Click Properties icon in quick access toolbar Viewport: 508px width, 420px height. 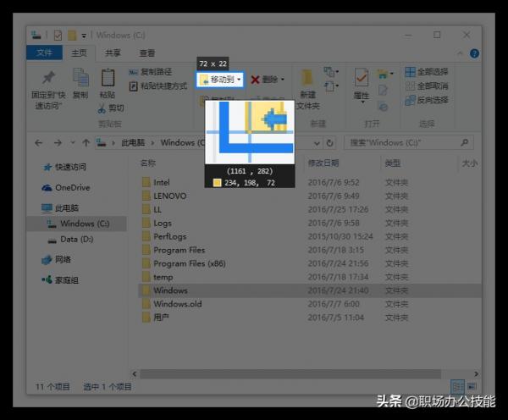(x=58, y=35)
